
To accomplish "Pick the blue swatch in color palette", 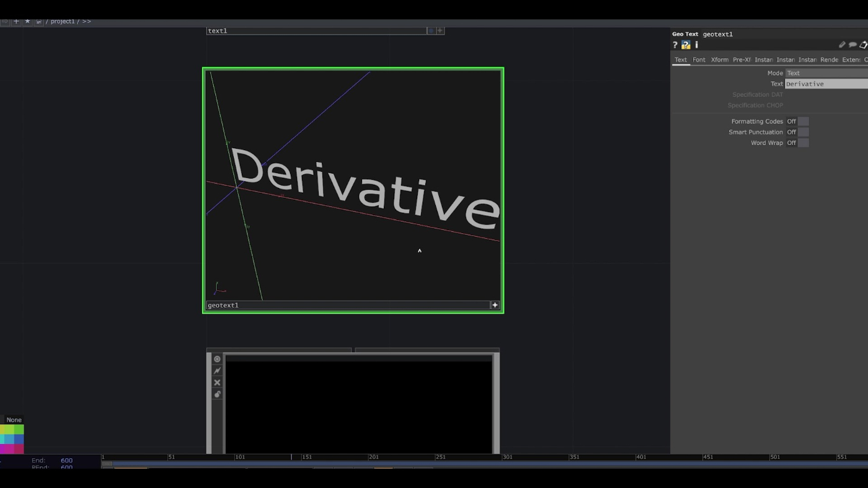I will point(19,439).
